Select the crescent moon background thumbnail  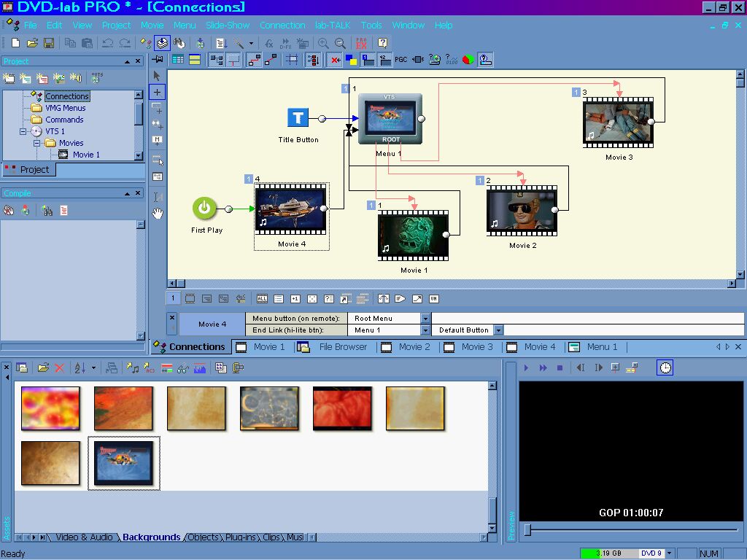269,408
